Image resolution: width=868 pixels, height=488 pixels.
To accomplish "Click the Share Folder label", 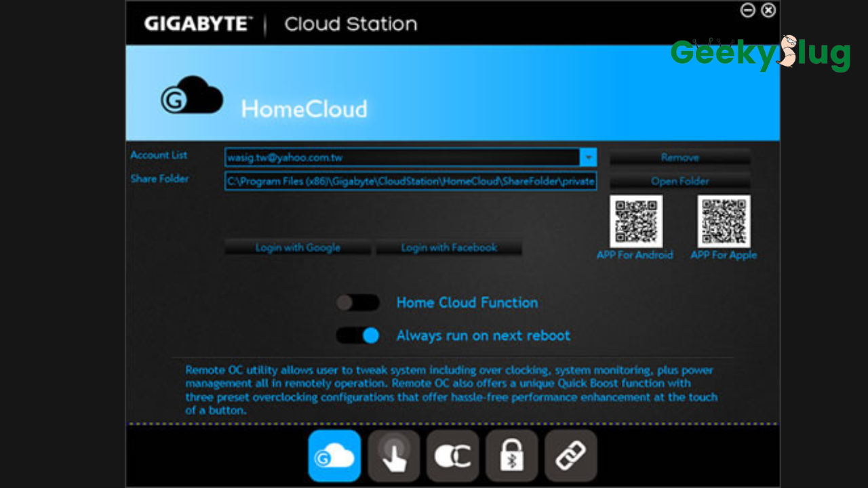I will [159, 179].
